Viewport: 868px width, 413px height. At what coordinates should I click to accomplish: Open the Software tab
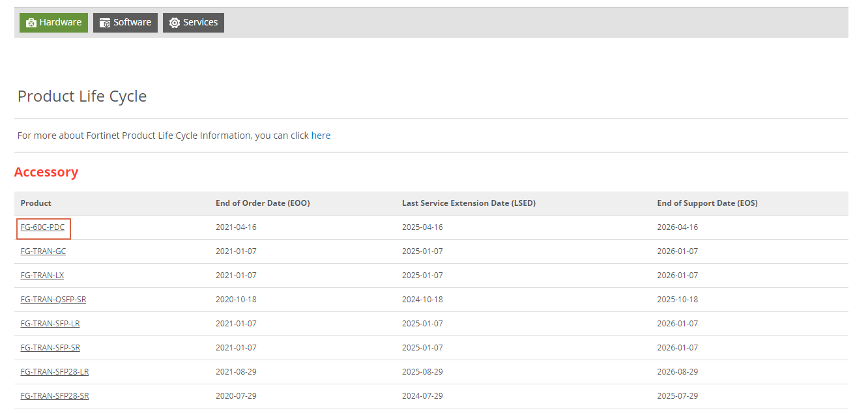tap(125, 22)
